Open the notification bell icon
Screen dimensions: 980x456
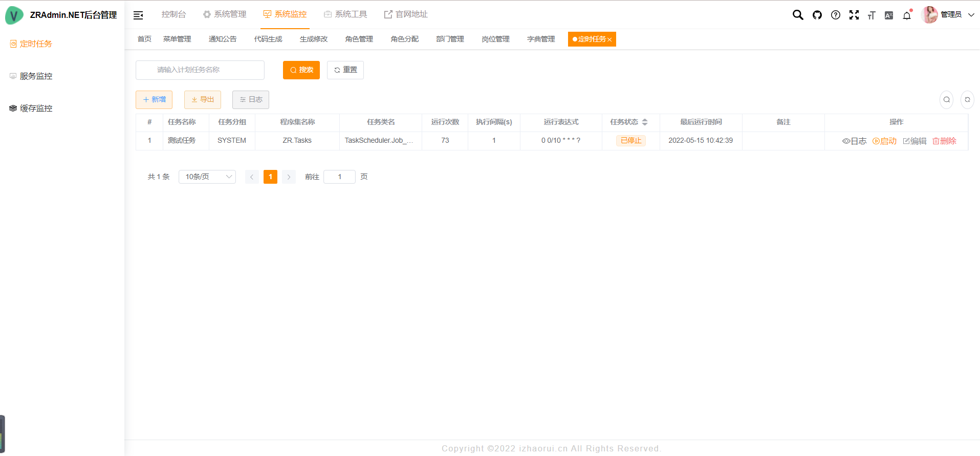[907, 15]
